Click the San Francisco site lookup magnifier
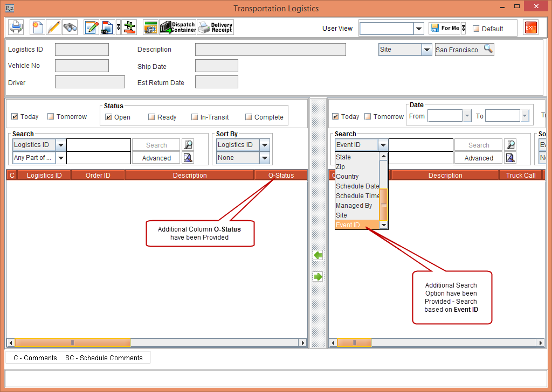 [x=488, y=49]
